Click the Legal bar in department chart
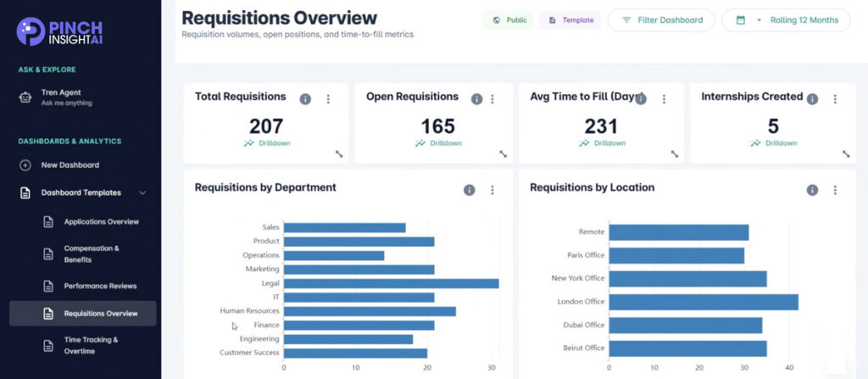 point(391,283)
